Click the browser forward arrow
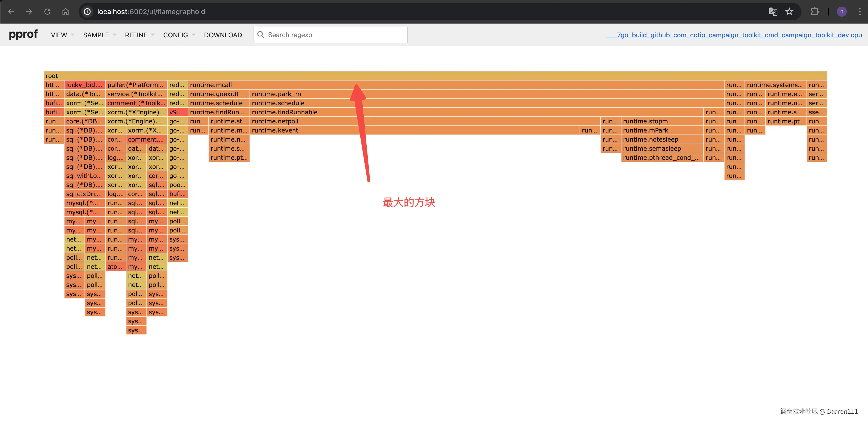868x425 pixels. (29, 11)
